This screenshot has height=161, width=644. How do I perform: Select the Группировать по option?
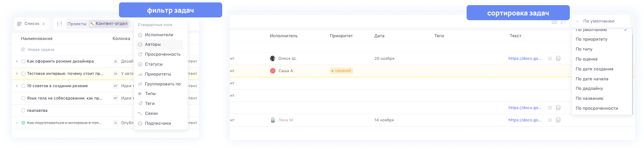[159, 84]
